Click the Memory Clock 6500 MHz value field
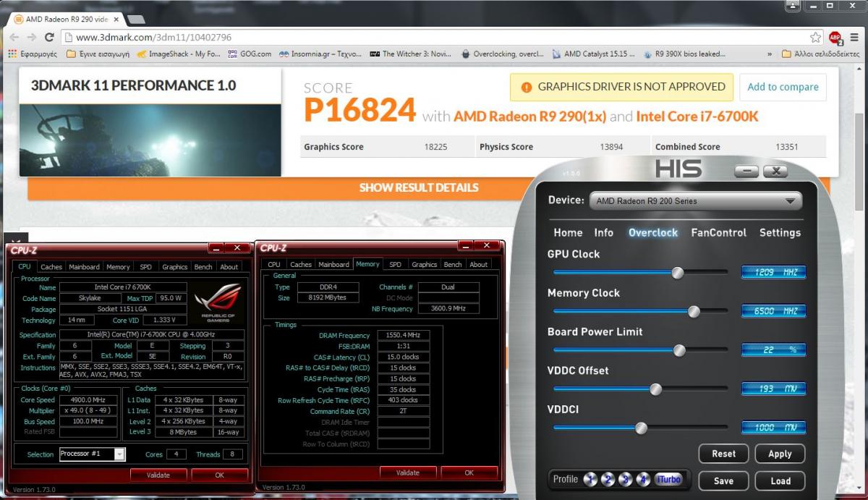Screen dimensions: 868x500 tap(773, 311)
